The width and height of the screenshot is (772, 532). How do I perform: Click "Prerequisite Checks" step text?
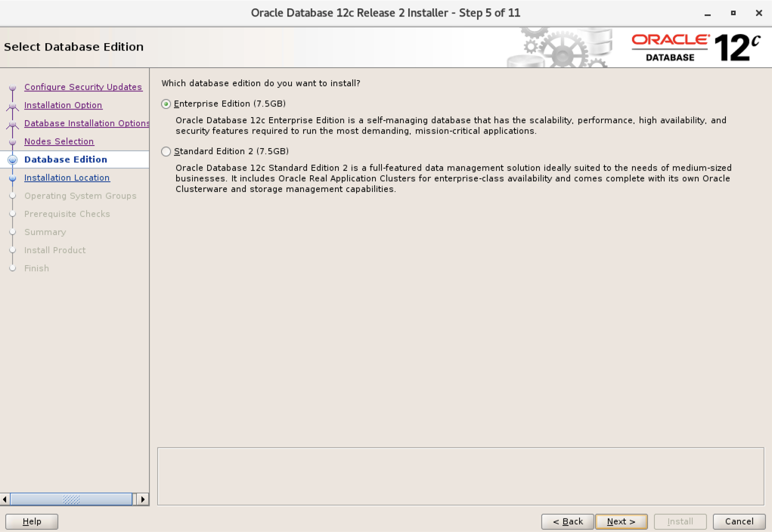(67, 214)
